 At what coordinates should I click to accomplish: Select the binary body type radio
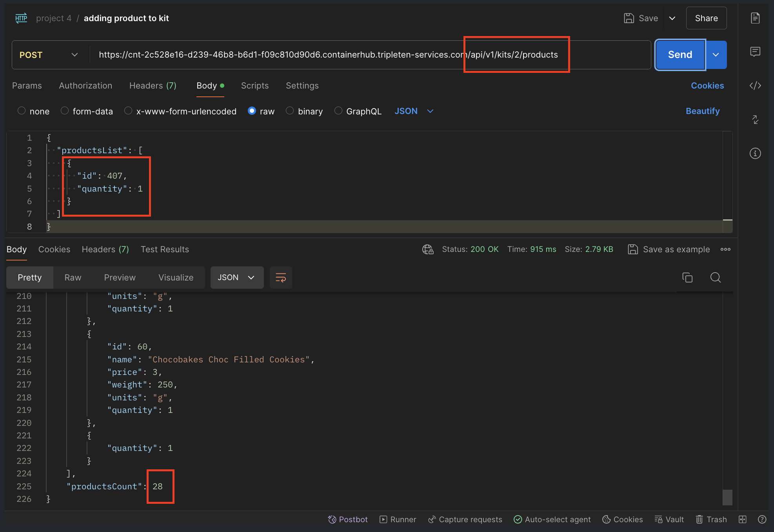coord(290,111)
